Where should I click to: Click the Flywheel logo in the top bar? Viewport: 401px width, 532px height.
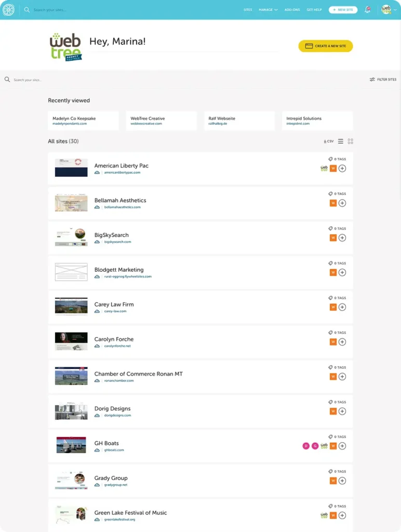pyautogui.click(x=8, y=10)
